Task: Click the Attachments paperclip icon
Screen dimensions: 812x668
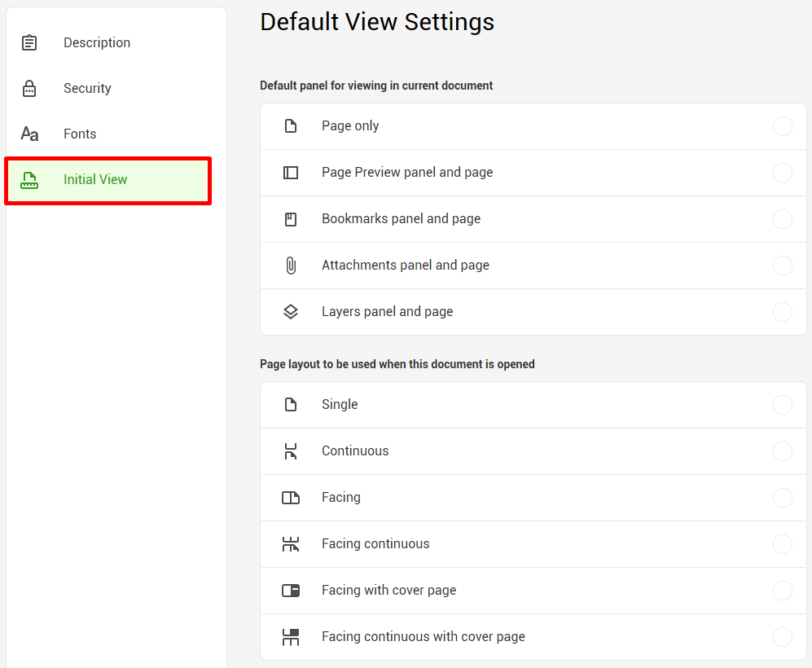Action: (x=291, y=266)
